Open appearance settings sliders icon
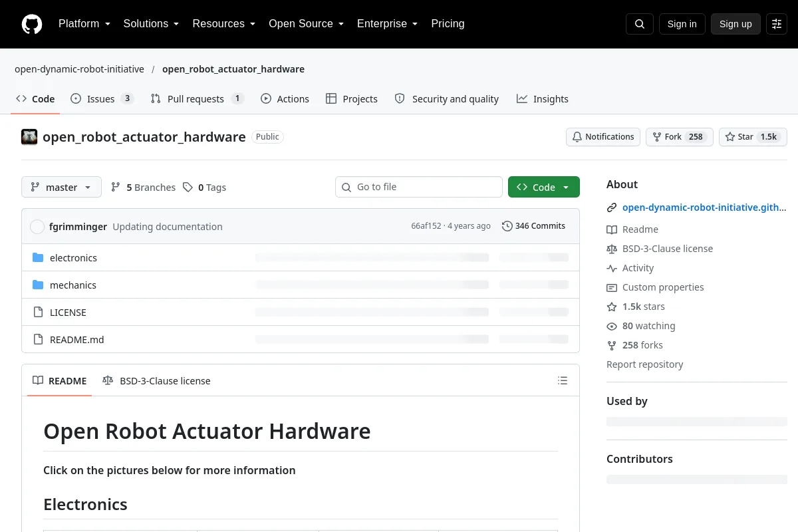The image size is (798, 532). (x=777, y=24)
